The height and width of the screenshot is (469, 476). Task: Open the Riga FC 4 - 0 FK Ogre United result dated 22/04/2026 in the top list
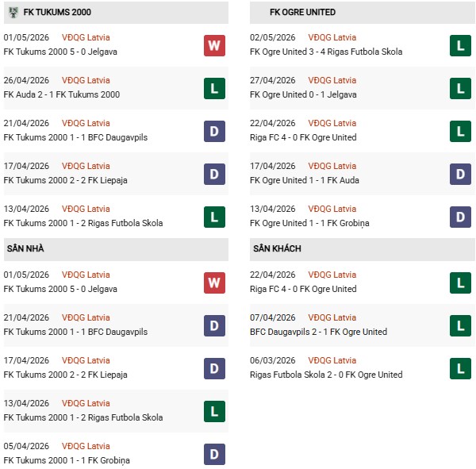click(303, 137)
